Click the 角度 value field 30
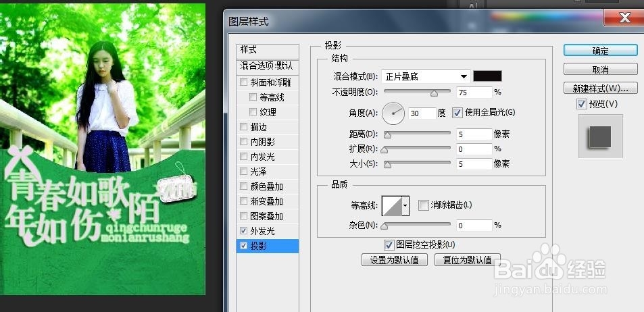 [422, 113]
